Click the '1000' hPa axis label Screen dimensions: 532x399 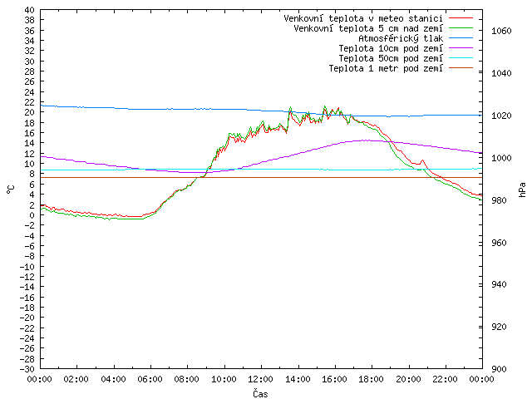click(x=501, y=158)
